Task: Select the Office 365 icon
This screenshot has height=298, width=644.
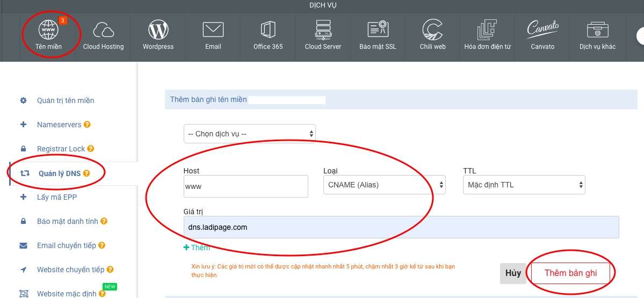Action: tap(268, 30)
